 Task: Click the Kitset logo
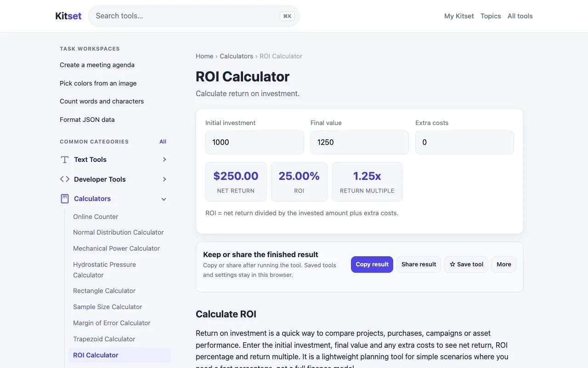click(68, 16)
